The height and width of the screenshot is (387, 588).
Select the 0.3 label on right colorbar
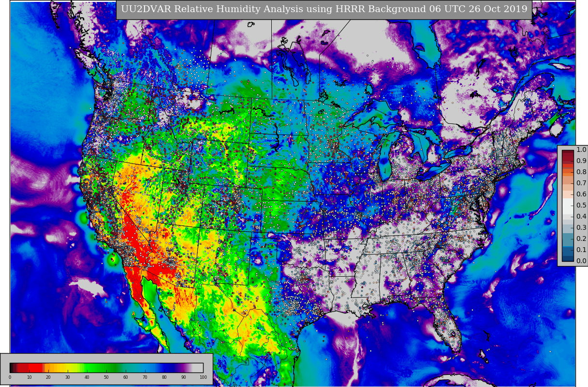581,228
